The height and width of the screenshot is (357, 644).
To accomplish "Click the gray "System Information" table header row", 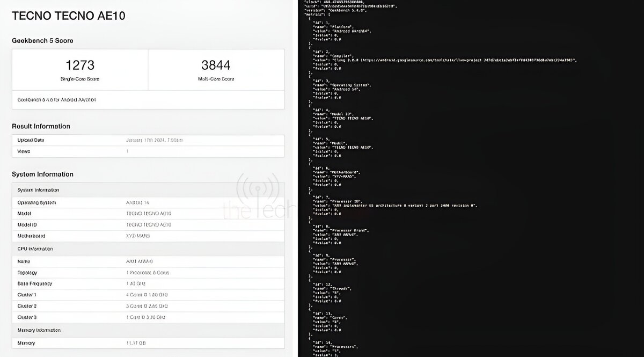I will 148,190.
